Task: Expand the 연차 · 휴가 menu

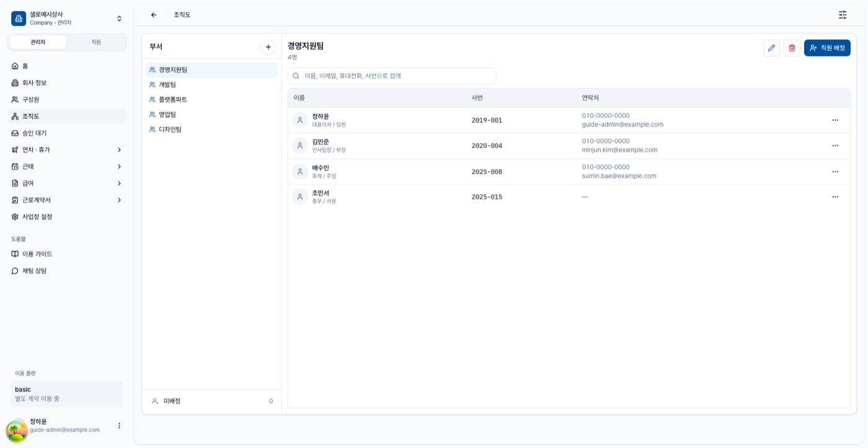Action: coord(67,150)
